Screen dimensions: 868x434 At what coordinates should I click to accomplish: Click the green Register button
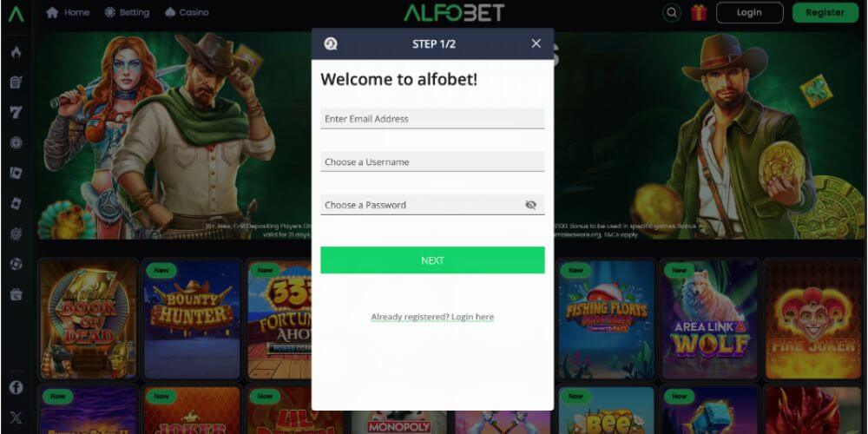tap(825, 12)
